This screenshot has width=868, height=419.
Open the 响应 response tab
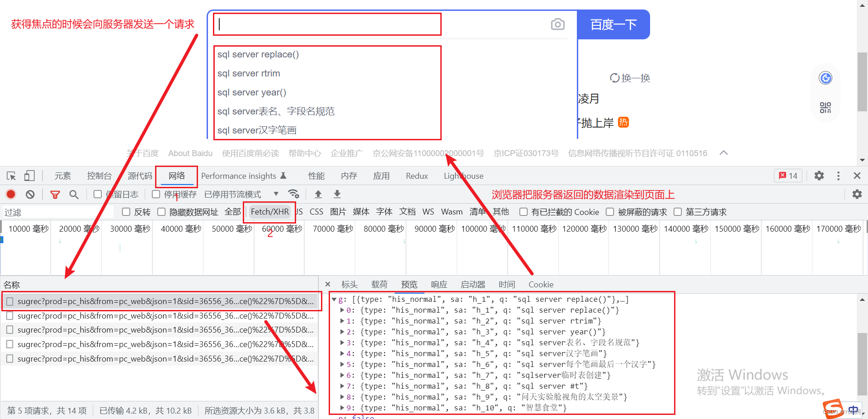coord(439,284)
